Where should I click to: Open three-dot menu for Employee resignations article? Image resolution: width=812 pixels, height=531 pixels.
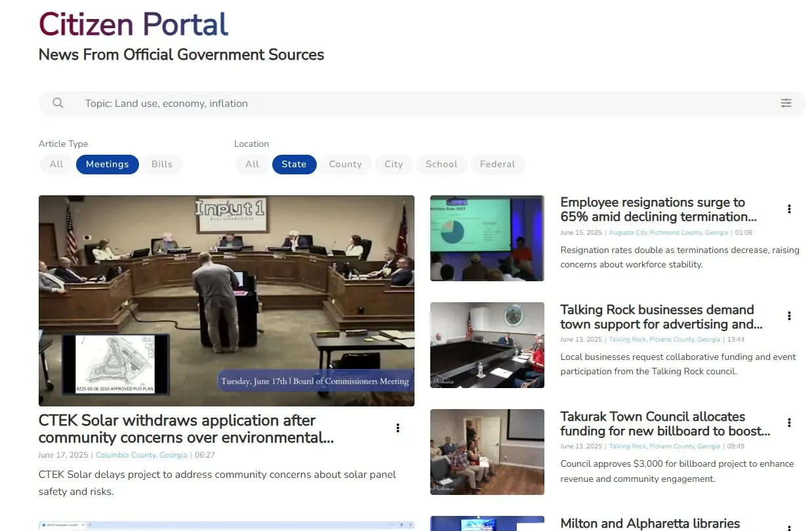click(x=789, y=209)
